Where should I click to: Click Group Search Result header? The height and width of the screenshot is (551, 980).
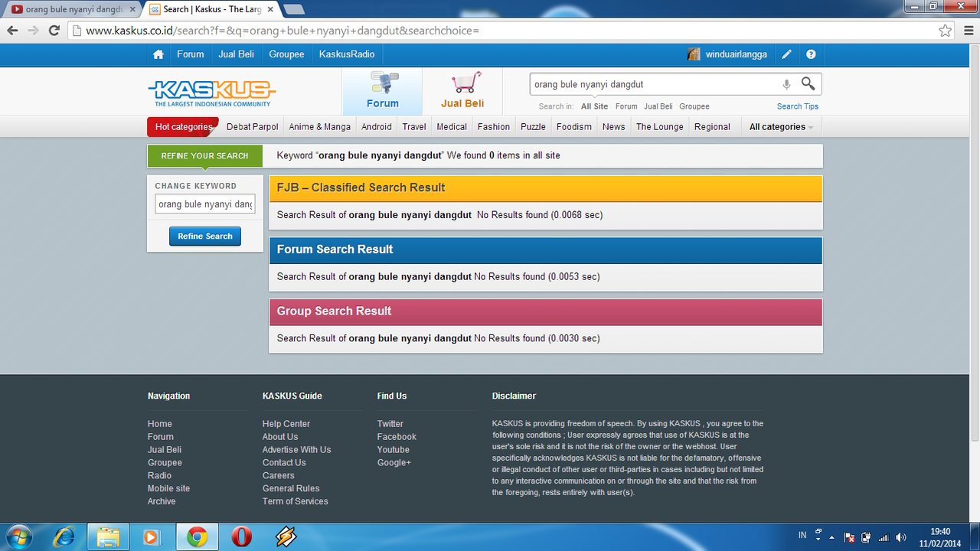[x=546, y=311]
